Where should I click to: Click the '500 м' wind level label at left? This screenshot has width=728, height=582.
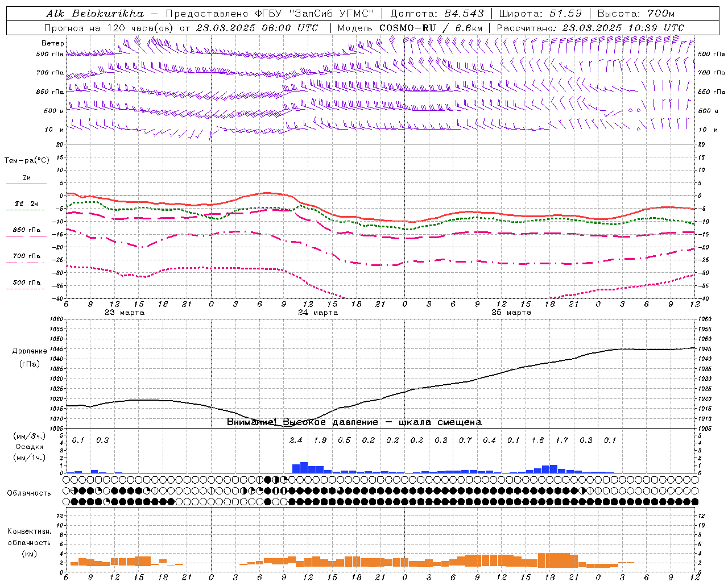point(53,111)
